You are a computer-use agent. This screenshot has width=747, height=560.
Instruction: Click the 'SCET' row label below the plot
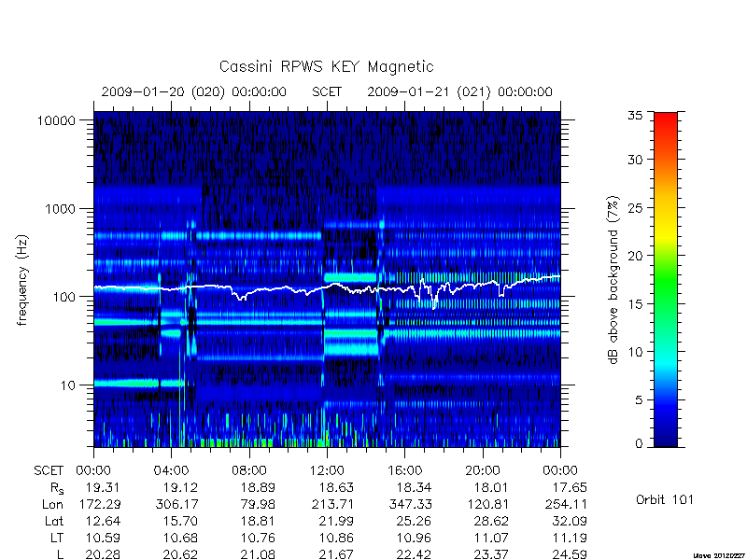click(49, 471)
